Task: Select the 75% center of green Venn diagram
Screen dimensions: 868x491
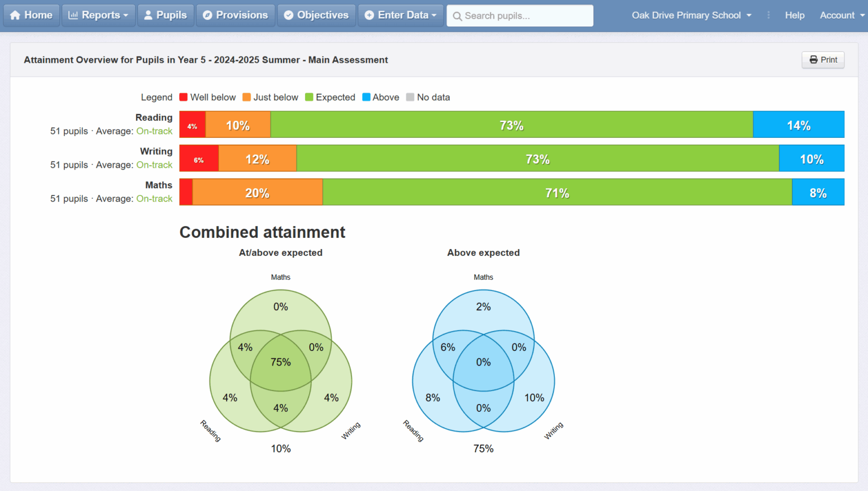Action: (281, 362)
